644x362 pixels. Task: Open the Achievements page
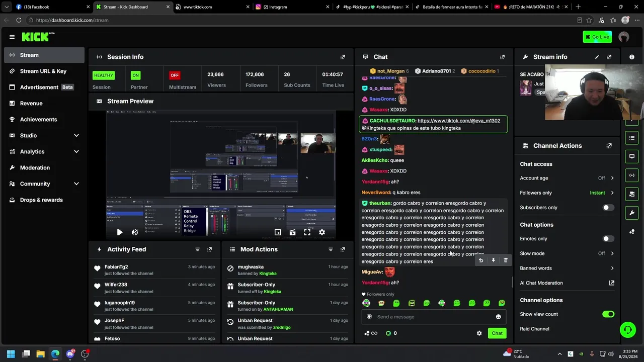pos(44,120)
